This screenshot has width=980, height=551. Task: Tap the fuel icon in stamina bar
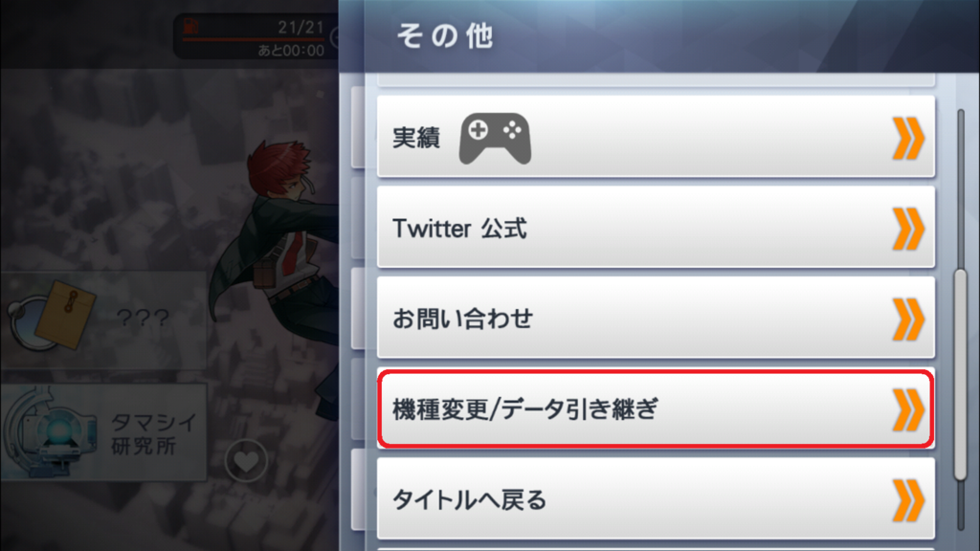(190, 26)
